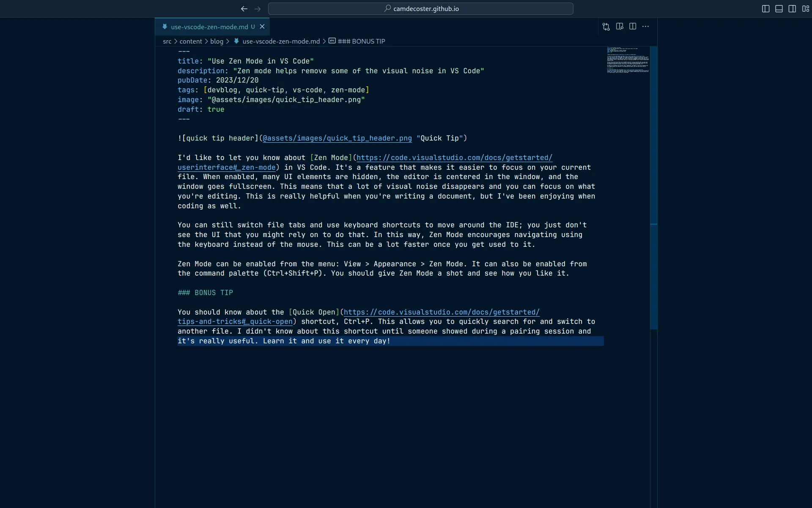Follow the tips-and-tricks#_quick-open link segment
Viewport: 812px width, 508px height.
235,322
